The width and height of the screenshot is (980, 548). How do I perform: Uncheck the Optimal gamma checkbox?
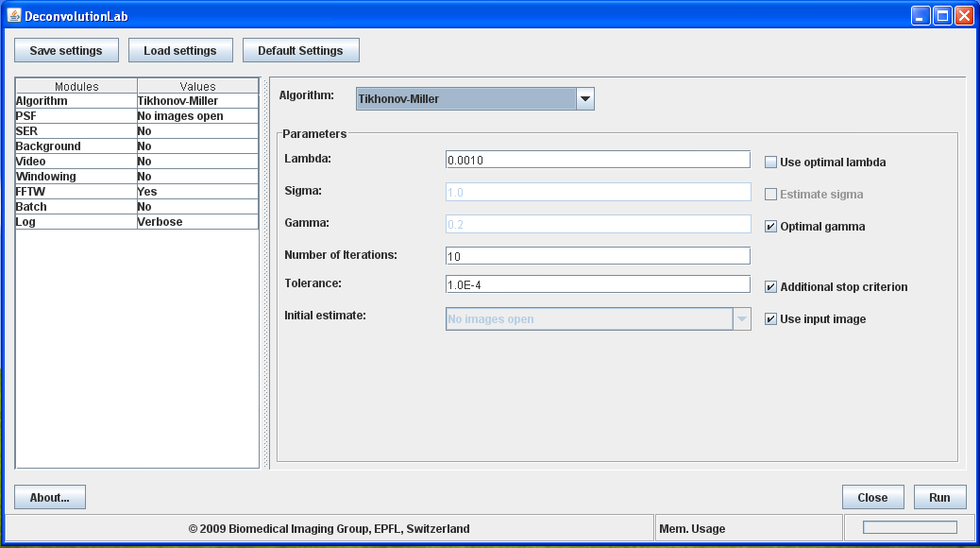click(x=771, y=227)
